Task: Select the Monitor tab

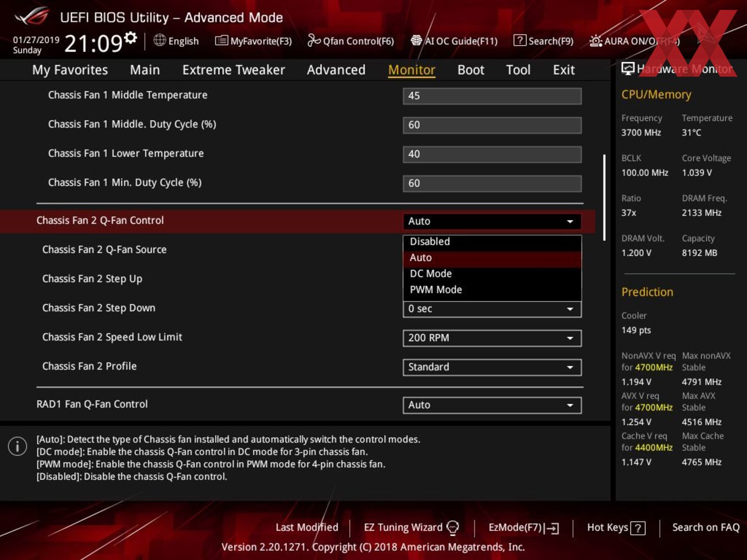Action: [x=411, y=70]
